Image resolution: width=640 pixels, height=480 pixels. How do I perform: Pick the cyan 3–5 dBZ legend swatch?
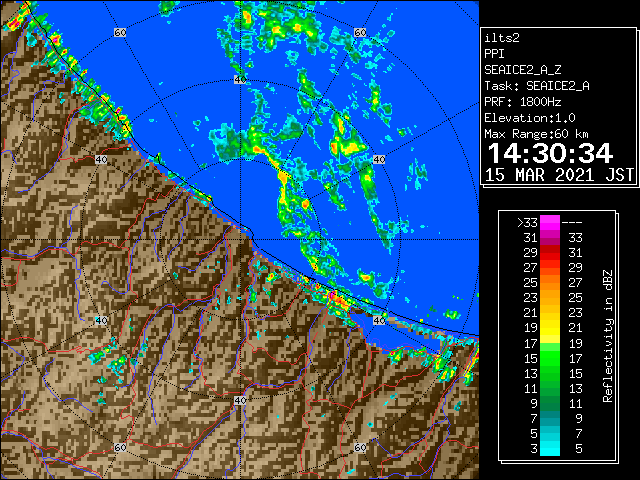(550, 448)
